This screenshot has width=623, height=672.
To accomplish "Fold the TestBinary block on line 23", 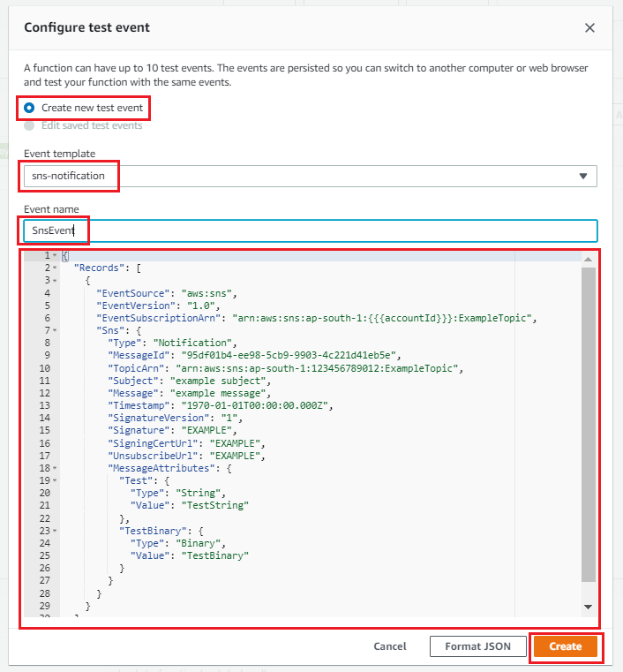I will click(55, 531).
